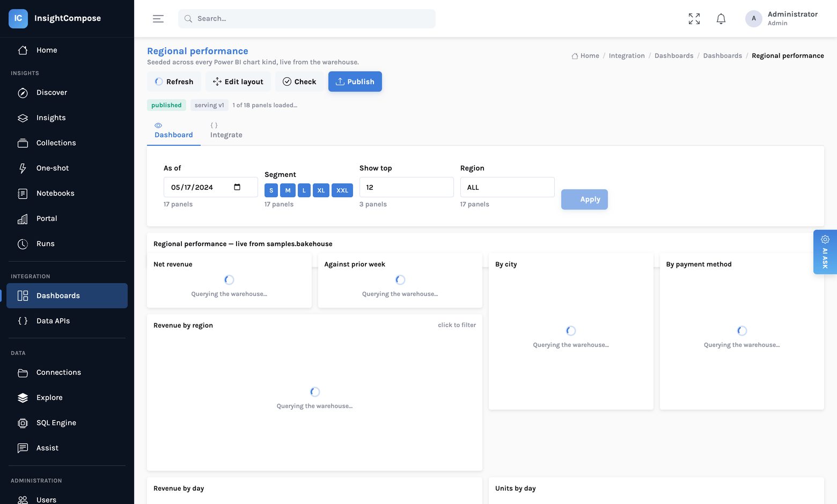The height and width of the screenshot is (504, 837).
Task: Toggle the sidebar hamburger menu
Action: pos(158,19)
